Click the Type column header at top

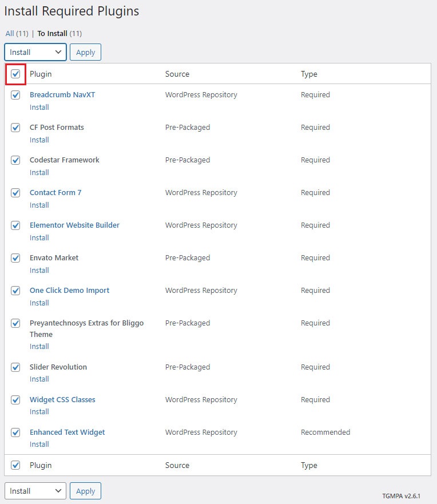tap(309, 74)
